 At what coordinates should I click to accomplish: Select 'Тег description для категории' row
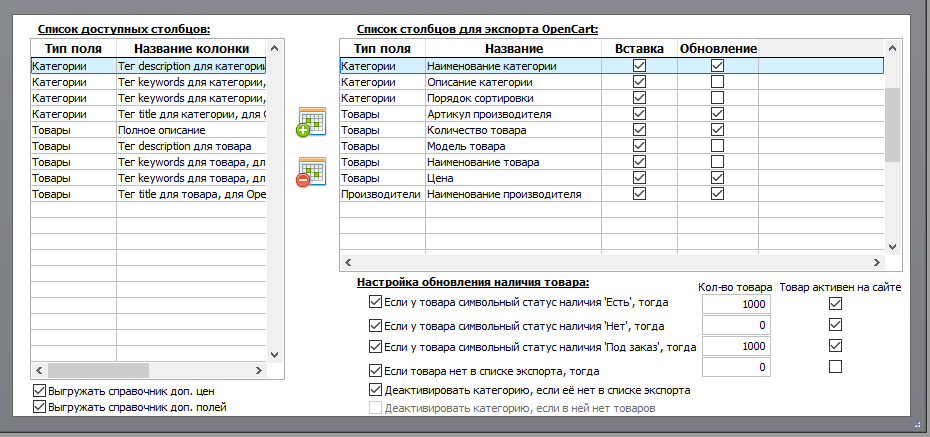point(149,66)
